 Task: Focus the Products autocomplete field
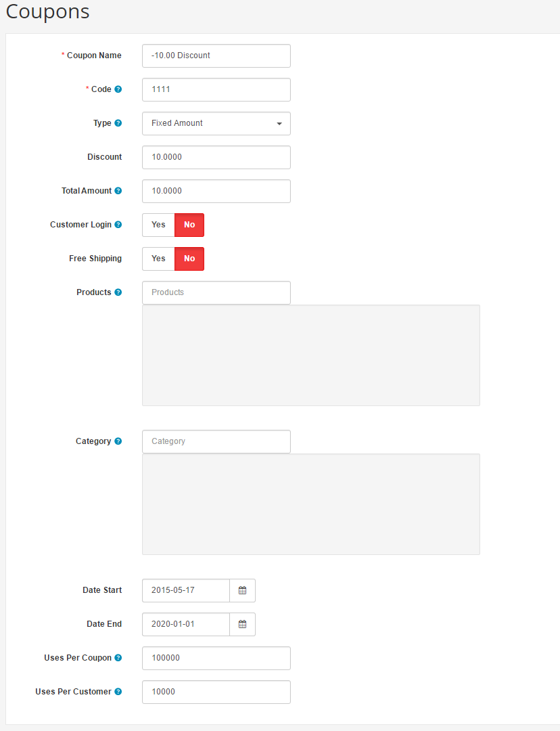216,292
